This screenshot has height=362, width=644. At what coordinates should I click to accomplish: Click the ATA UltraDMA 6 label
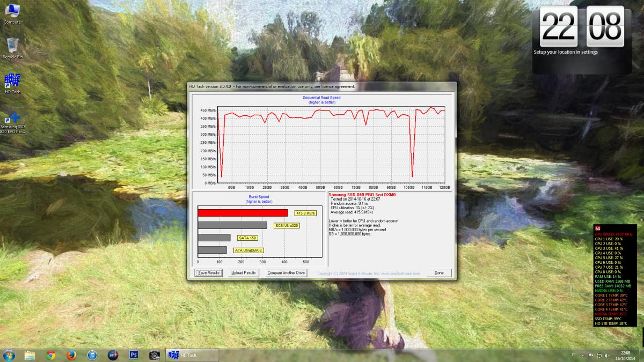pyautogui.click(x=248, y=250)
